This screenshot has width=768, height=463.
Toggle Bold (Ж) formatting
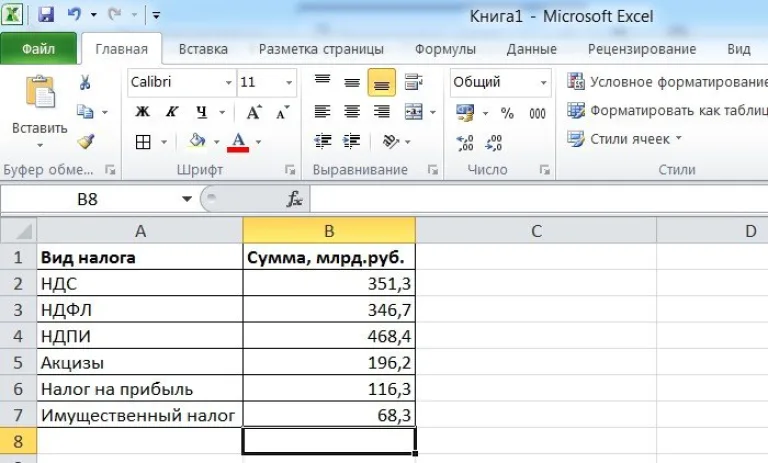tap(143, 112)
